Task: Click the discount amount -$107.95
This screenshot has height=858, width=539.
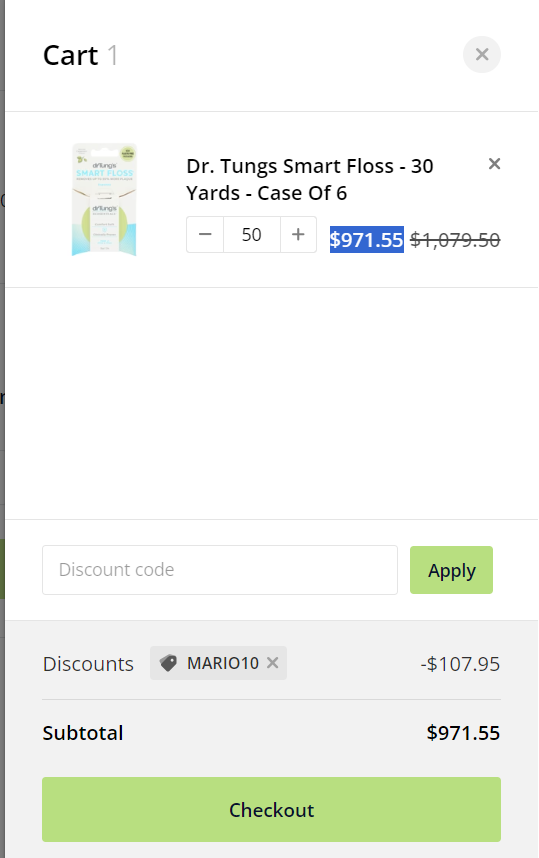Action: coord(460,664)
